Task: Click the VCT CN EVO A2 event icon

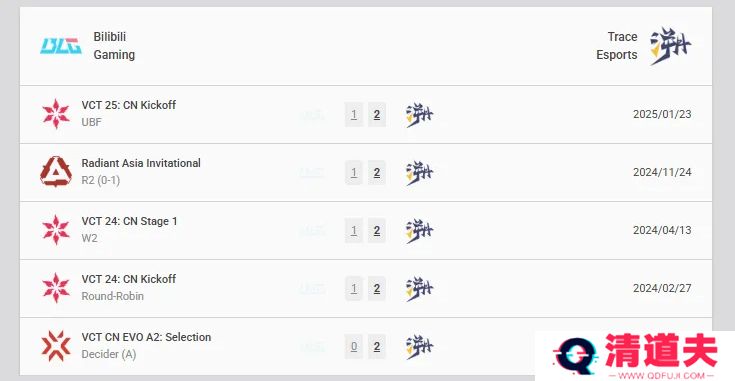Action: 56,346
